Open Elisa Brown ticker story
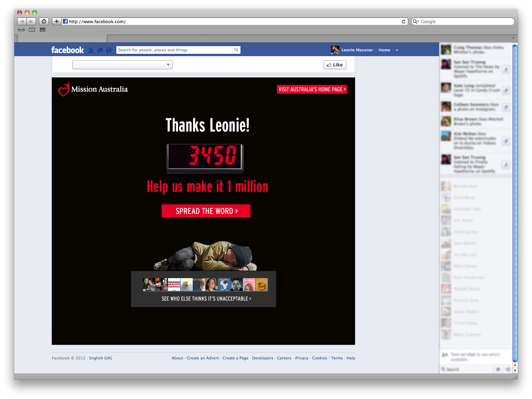Screen dimensions: 532x399 click(476, 121)
